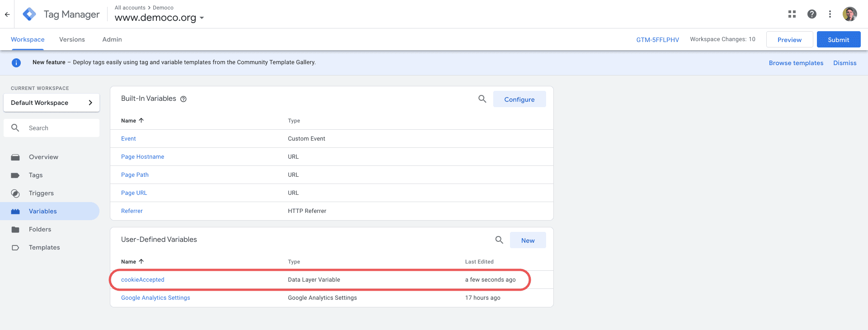The width and height of the screenshot is (868, 330).
Task: Expand the Default Workspace selector
Action: point(52,103)
